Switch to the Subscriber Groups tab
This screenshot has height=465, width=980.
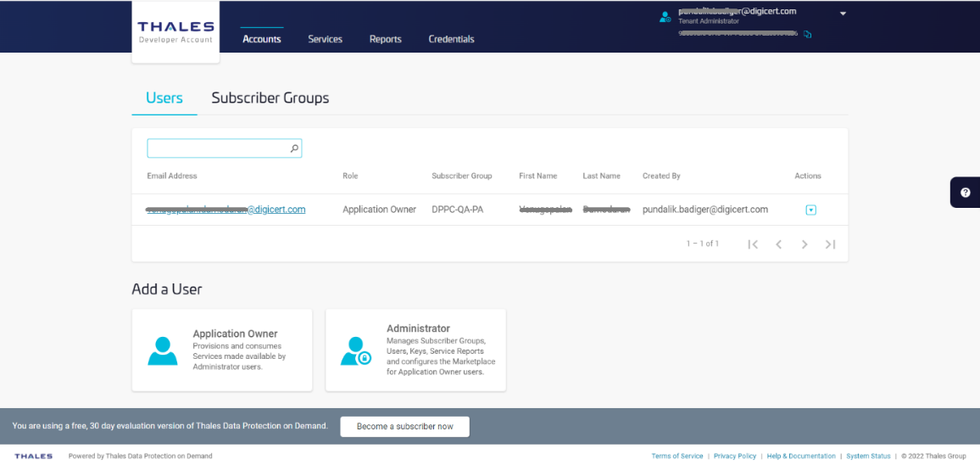pos(270,98)
